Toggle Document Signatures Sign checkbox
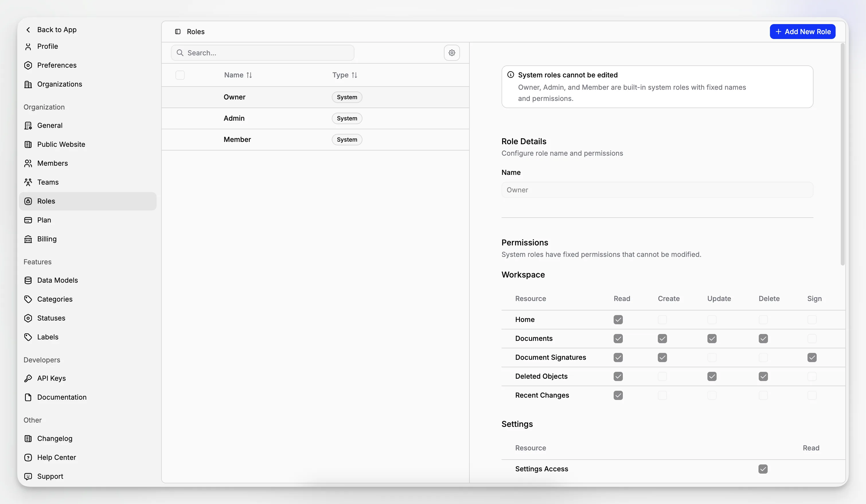Image resolution: width=866 pixels, height=504 pixels. click(812, 357)
